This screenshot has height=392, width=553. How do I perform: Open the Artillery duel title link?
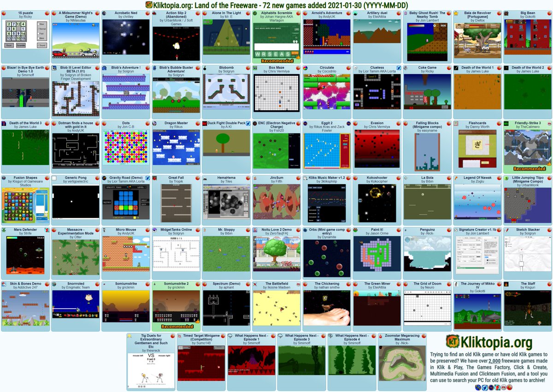tap(377, 13)
